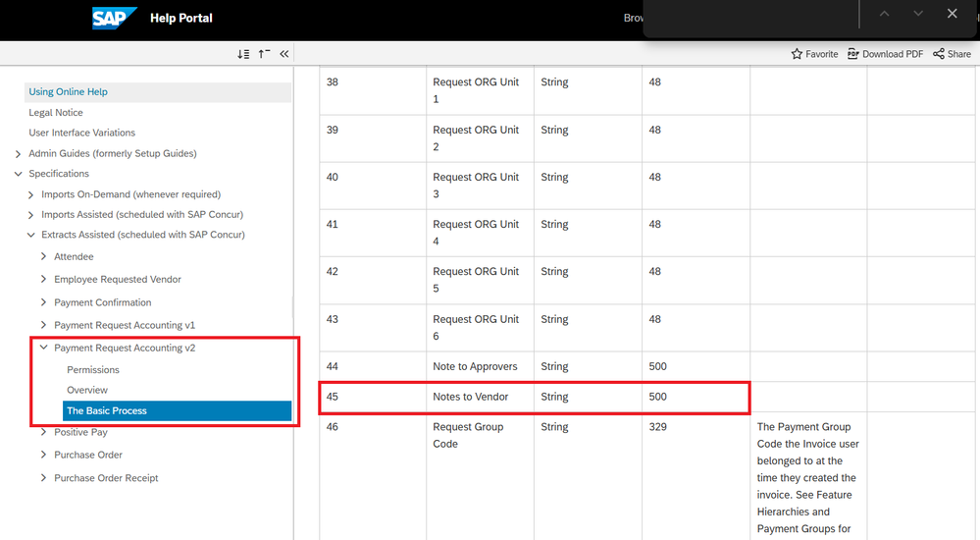Click the find bar input field
The height and width of the screenshot is (540, 980).
click(x=750, y=14)
